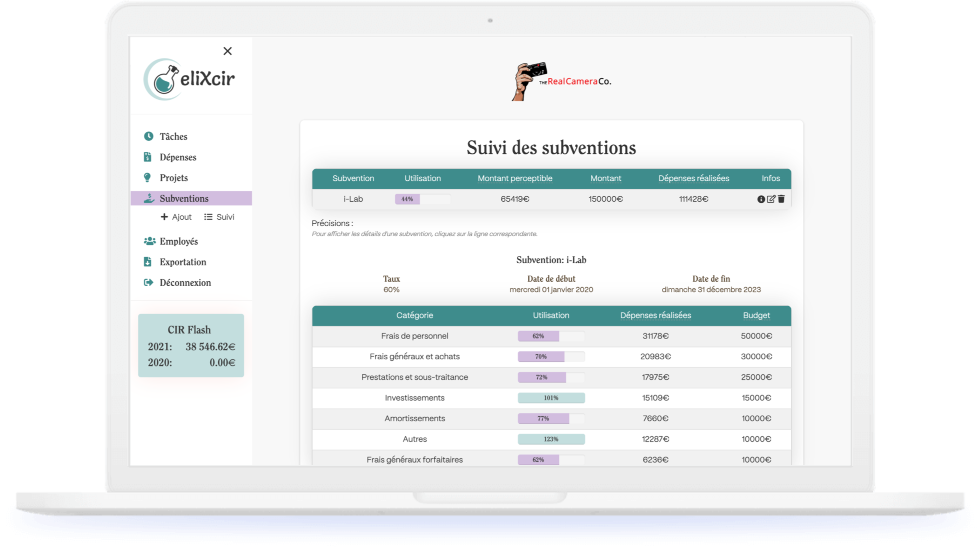Click the clock icon beside Tâches
This screenshot has height=548, width=980.
coord(148,136)
